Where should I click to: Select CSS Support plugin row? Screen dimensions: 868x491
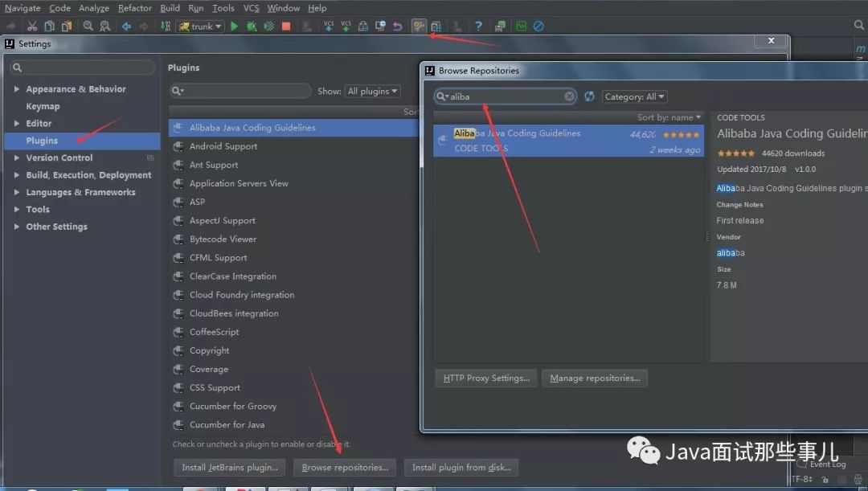294,387
